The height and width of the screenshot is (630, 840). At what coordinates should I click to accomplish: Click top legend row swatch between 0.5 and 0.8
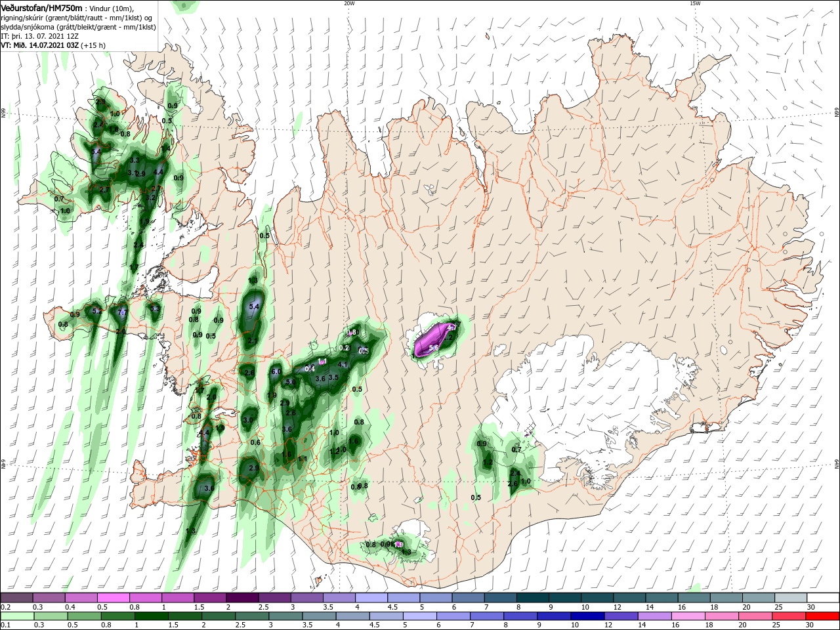pos(113,598)
